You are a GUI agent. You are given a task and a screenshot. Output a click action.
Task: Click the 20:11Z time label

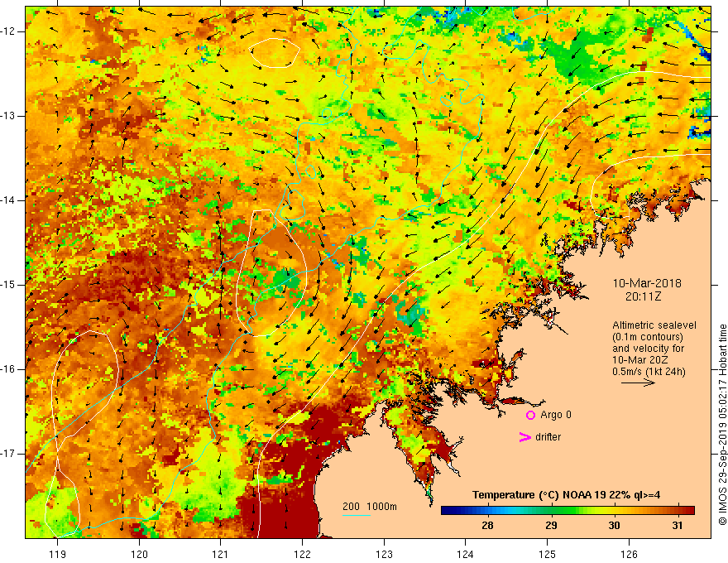(643, 296)
